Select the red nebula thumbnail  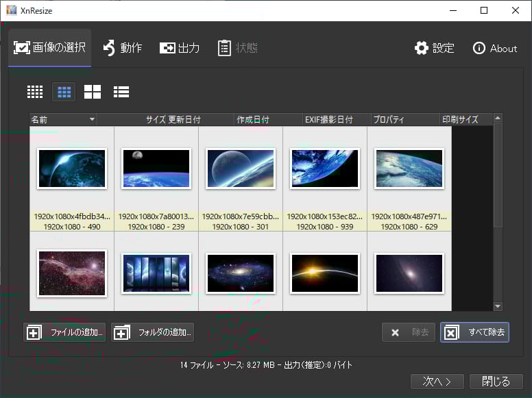pos(72,273)
